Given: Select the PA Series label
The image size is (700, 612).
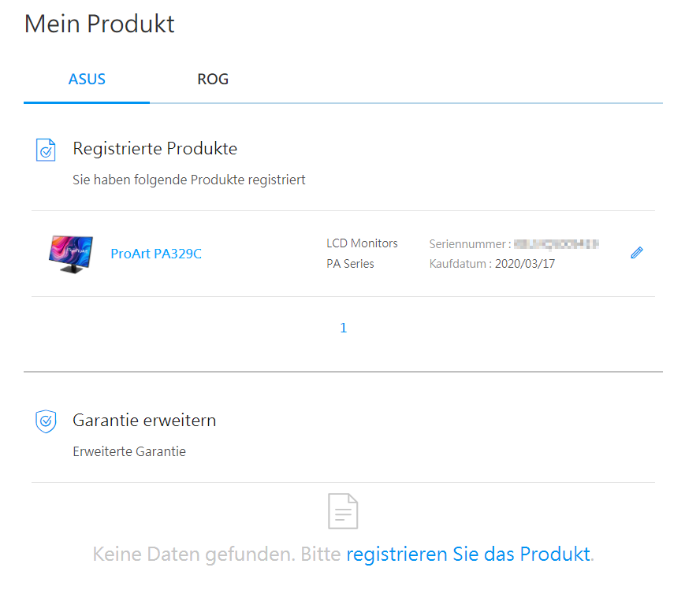Looking at the screenshot, I should (350, 264).
